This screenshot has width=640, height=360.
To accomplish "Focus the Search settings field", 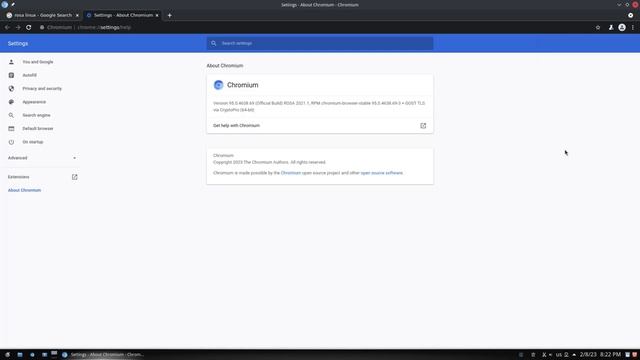I will (320, 43).
